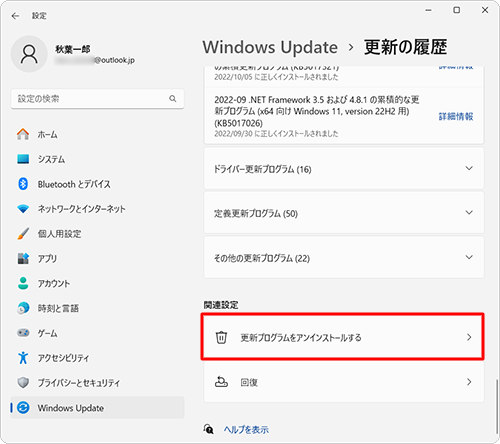The height and width of the screenshot is (444, 500).
Task: Click the 個人用設定 paintbrush icon
Action: tap(23, 234)
